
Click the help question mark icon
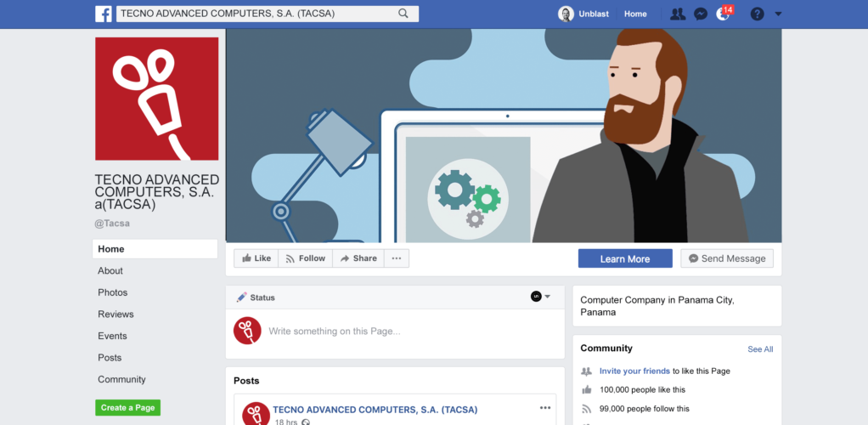coord(758,14)
